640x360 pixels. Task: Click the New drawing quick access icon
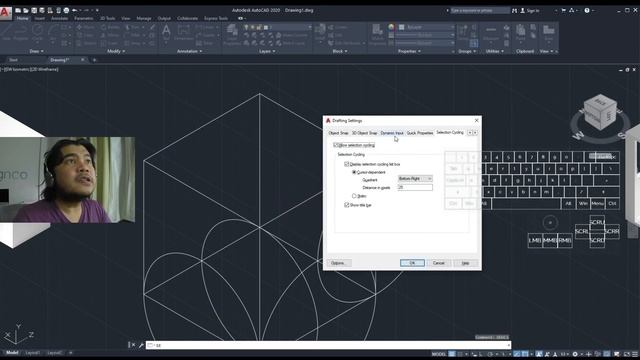(18, 11)
